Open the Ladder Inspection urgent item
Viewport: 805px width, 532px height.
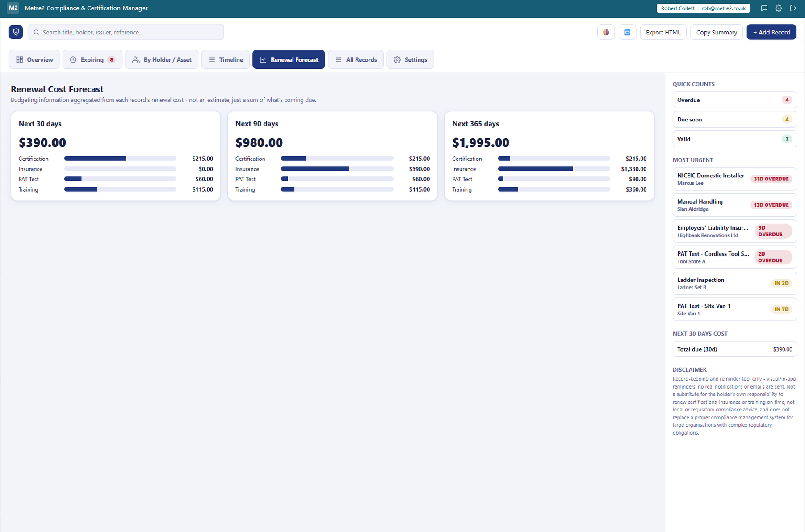tap(734, 283)
